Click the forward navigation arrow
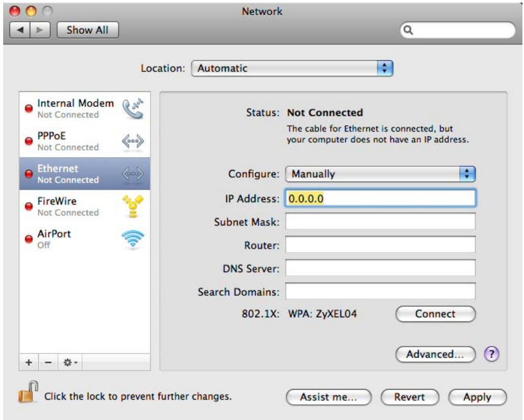Screen dimensions: 524x420 [40, 30]
